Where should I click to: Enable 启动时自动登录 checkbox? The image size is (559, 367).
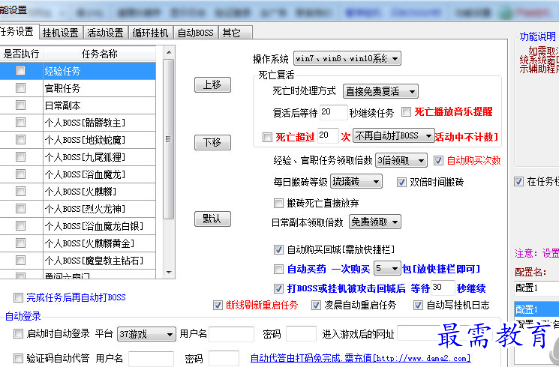(18, 334)
